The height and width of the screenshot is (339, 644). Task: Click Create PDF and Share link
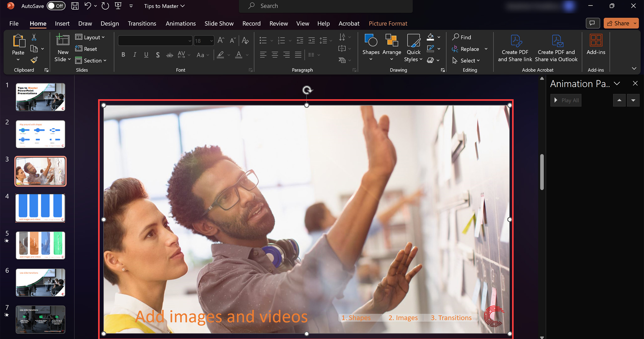tap(515, 48)
